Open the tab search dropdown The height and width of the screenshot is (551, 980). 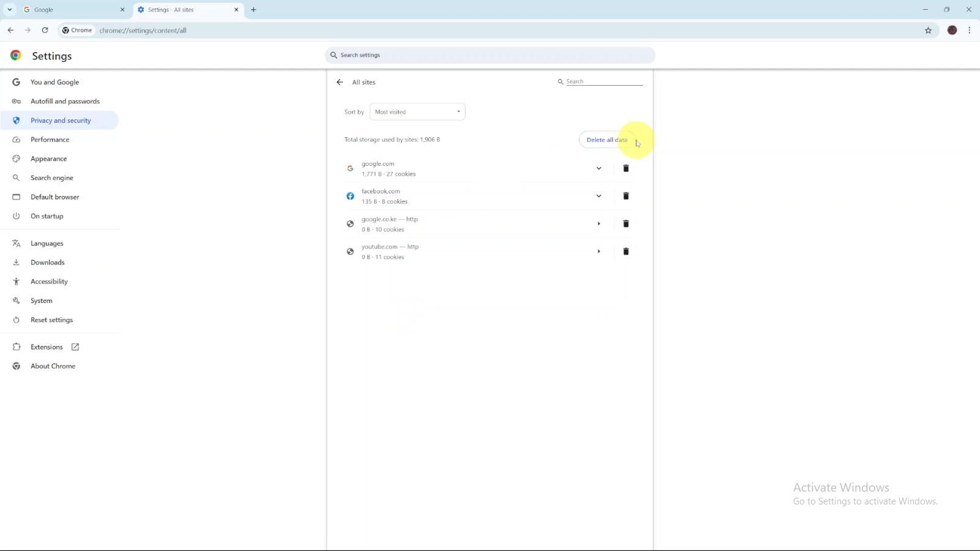10,10
